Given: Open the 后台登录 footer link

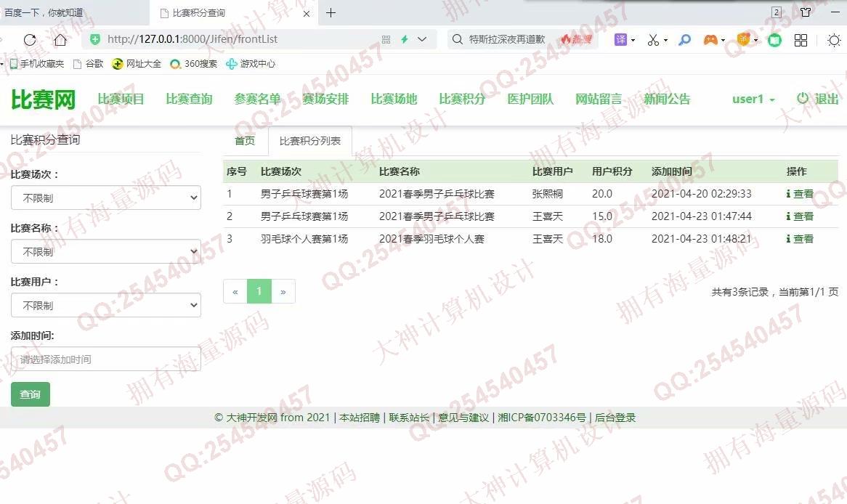Looking at the screenshot, I should click(615, 418).
